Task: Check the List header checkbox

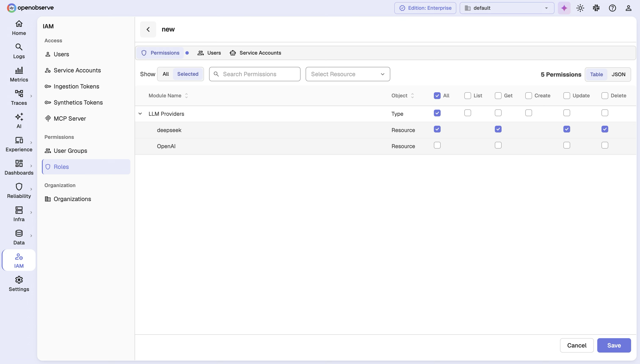Action: pyautogui.click(x=468, y=95)
